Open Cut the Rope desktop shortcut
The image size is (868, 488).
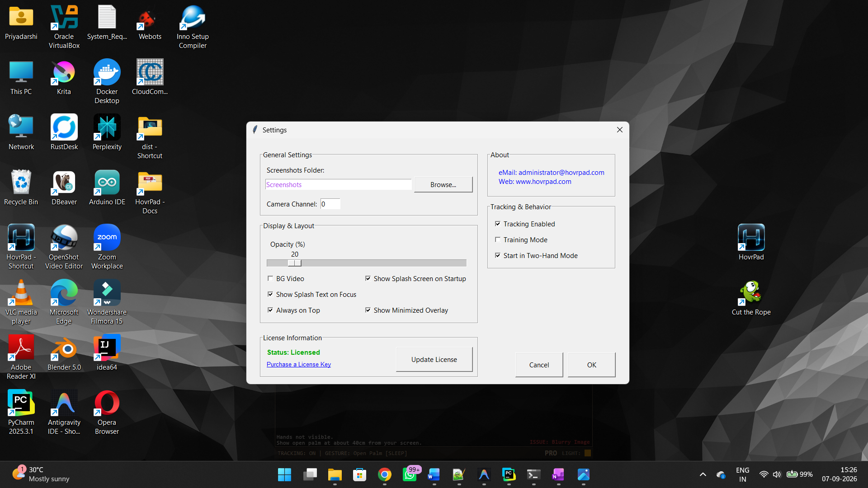coord(751,297)
